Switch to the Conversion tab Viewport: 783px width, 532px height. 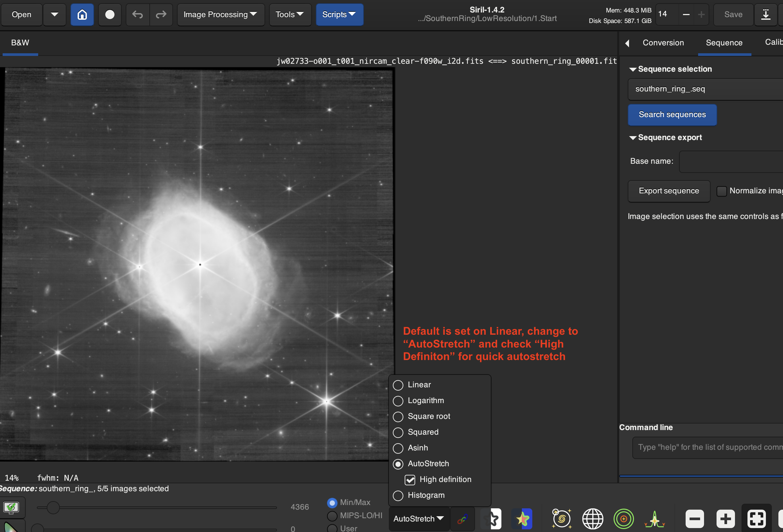pos(663,43)
